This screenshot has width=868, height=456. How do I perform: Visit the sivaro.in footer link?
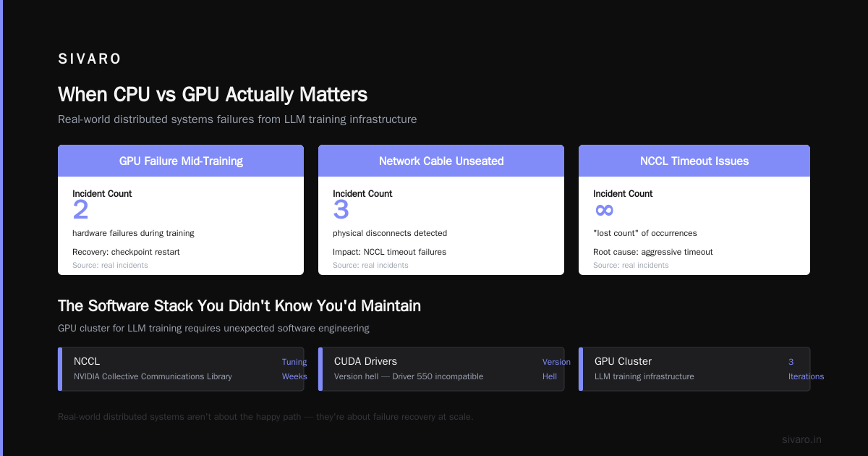point(801,439)
